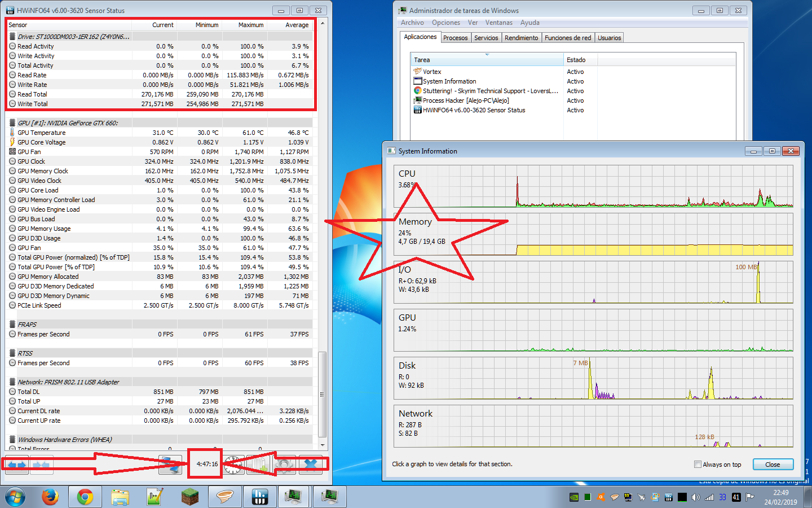This screenshot has width=812, height=508.
Task: Switch to the Procesos tab in Task Manager
Action: click(455, 38)
